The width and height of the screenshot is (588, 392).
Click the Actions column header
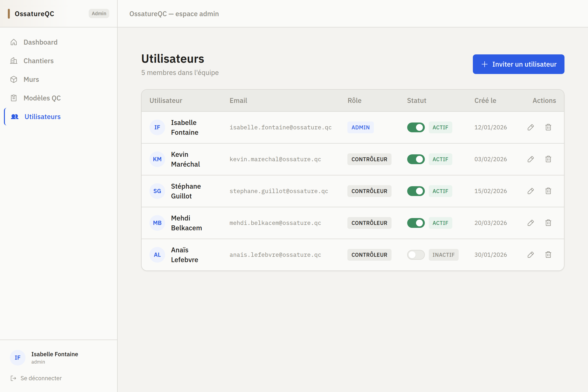[x=544, y=100]
